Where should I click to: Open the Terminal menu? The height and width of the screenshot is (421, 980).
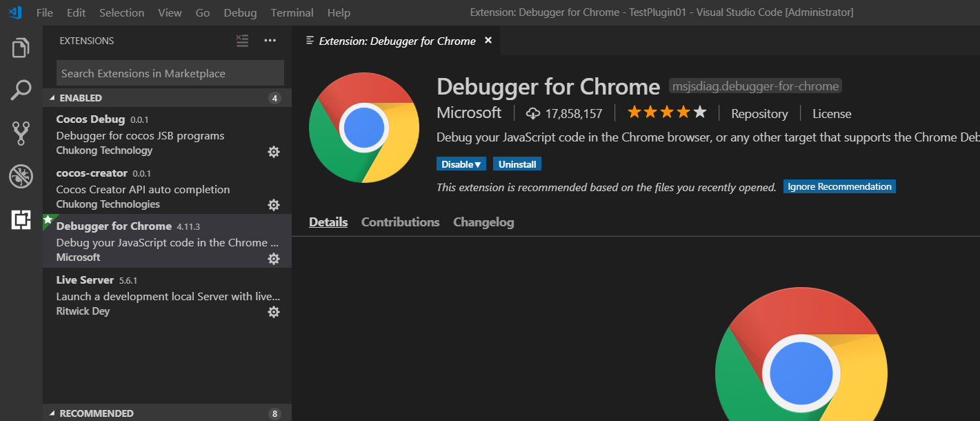coord(292,12)
